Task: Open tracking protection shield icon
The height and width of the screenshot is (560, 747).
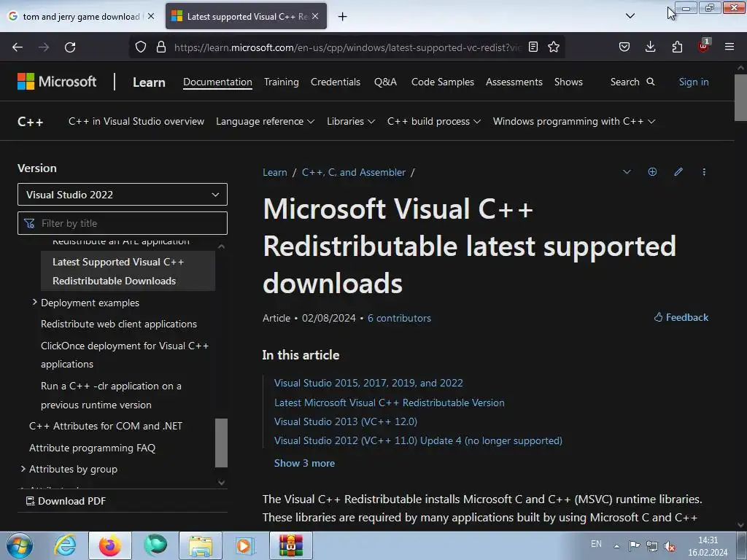Action: point(141,47)
